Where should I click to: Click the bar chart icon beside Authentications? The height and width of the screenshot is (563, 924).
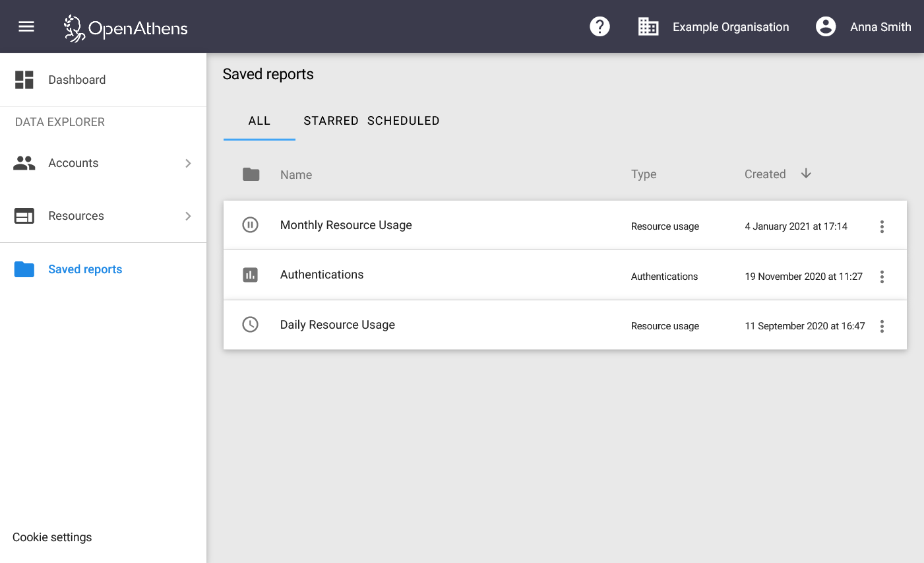(x=250, y=275)
